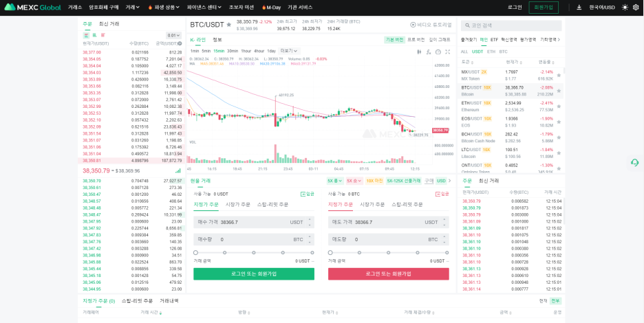Select the 1hour chart interval
This screenshot has height=323, width=644.
[246, 51]
